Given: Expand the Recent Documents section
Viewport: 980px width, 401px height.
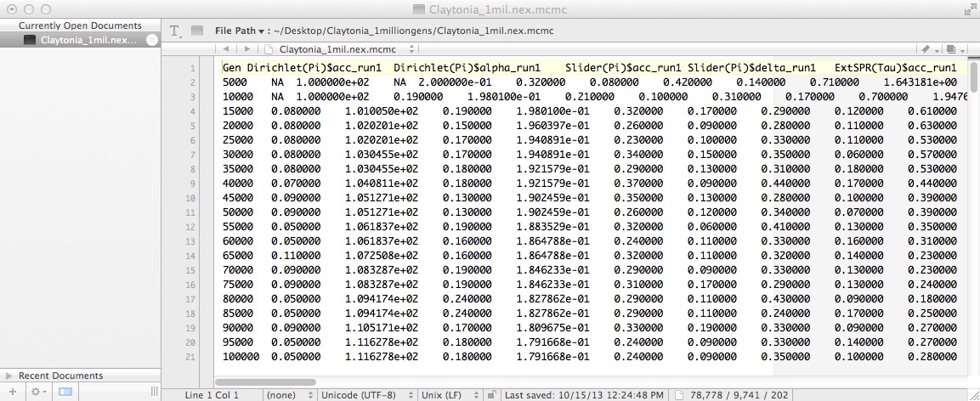Looking at the screenshot, I should [x=9, y=376].
